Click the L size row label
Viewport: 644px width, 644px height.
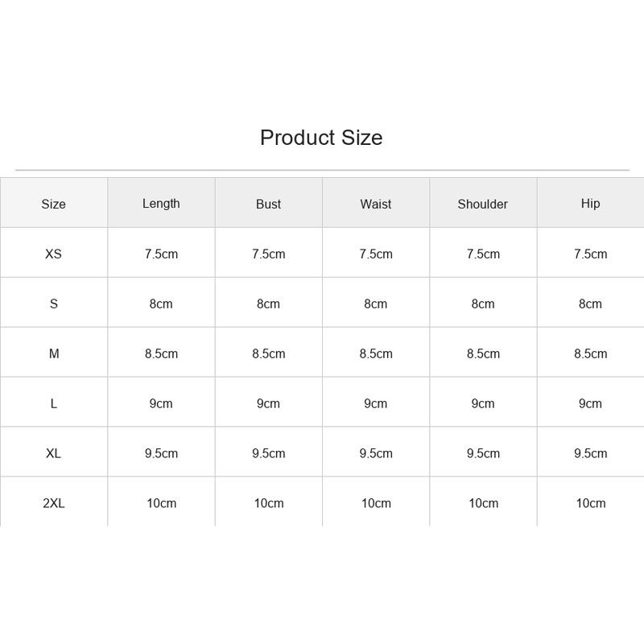coord(53,404)
